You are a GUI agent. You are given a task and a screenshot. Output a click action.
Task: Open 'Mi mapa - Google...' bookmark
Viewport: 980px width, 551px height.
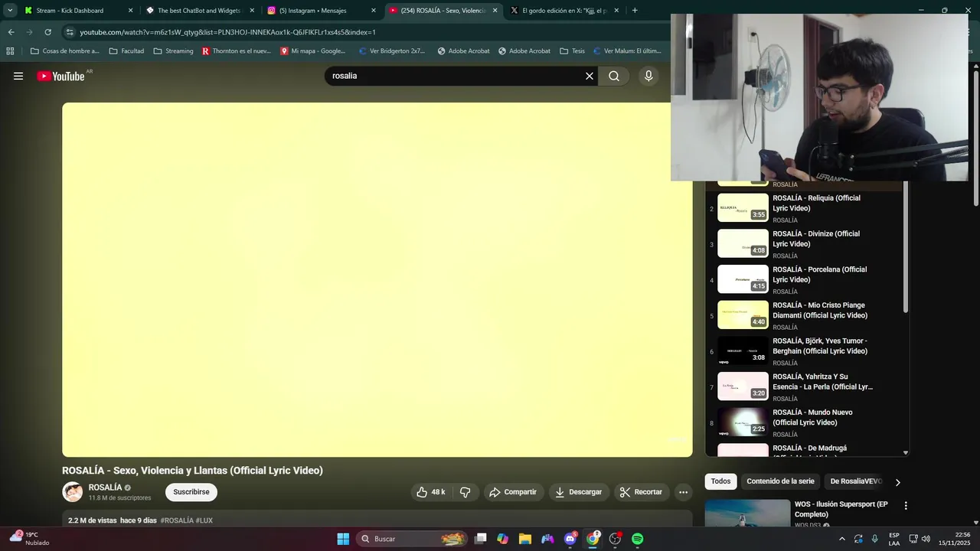pyautogui.click(x=313, y=51)
